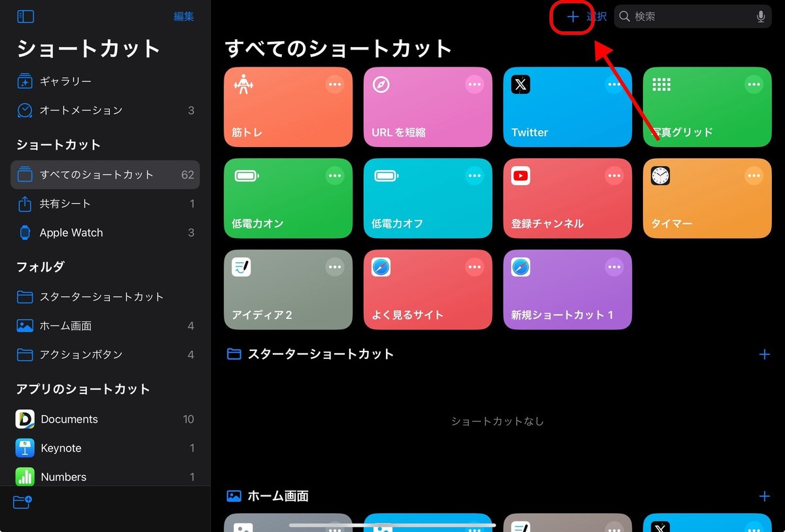Open options of 登録チャンネル shortcut
The width and height of the screenshot is (785, 532).
pos(614,175)
